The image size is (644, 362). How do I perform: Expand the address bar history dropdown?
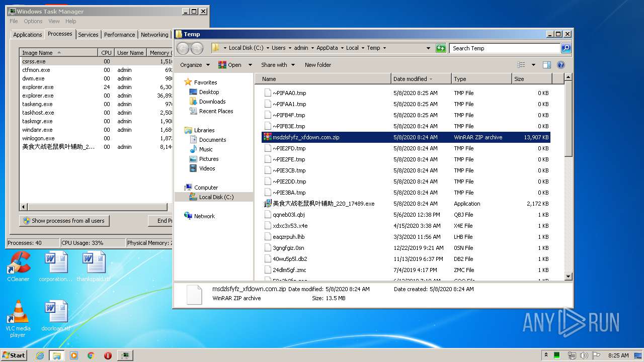pos(428,48)
